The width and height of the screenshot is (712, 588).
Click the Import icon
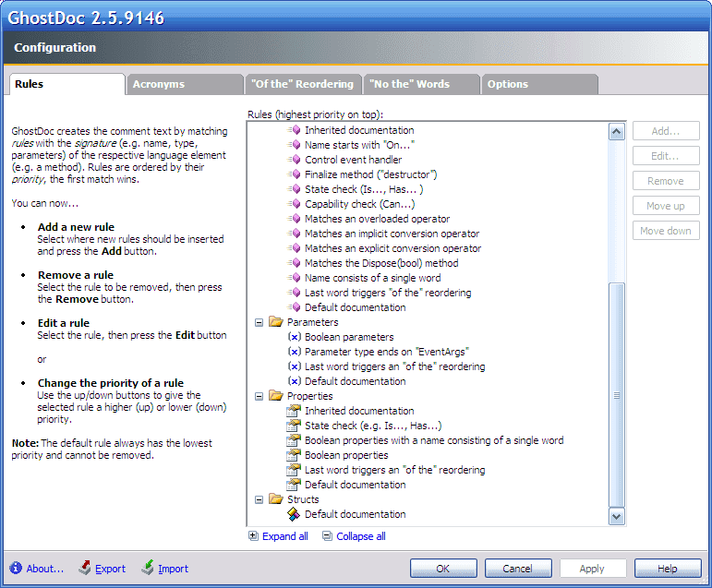148,567
